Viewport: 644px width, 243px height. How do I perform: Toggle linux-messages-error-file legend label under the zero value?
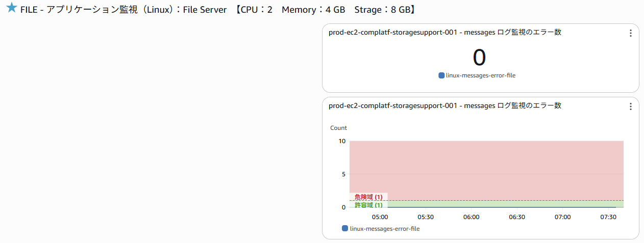click(480, 75)
